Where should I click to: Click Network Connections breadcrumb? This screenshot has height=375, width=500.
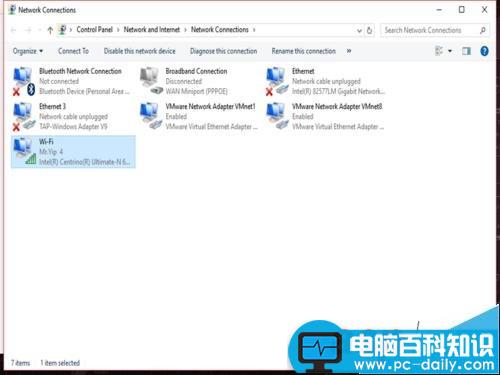click(x=220, y=30)
